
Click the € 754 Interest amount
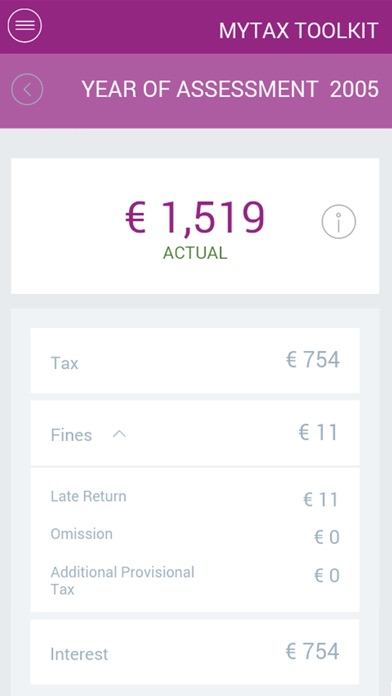tap(313, 651)
